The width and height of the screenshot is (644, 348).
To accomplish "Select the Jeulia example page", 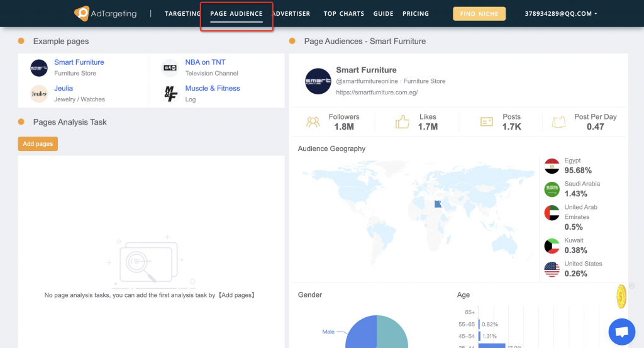I will tap(64, 88).
